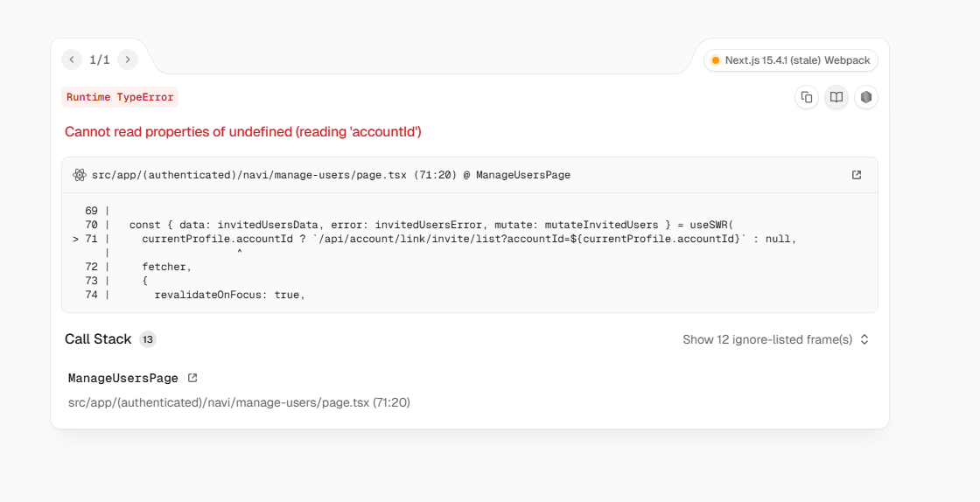Click the error message about 'accountId'

click(x=243, y=132)
